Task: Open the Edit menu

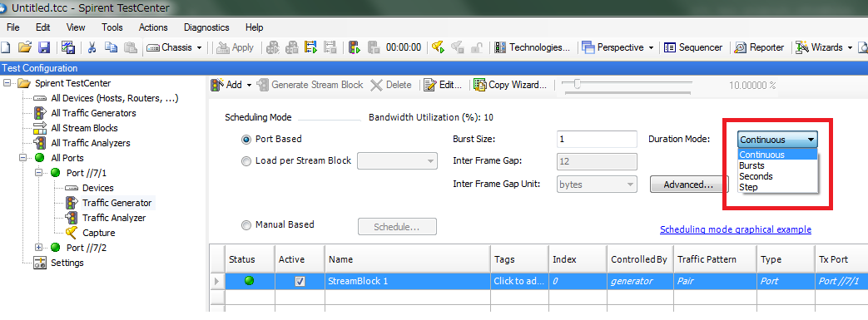Action: pyautogui.click(x=42, y=27)
